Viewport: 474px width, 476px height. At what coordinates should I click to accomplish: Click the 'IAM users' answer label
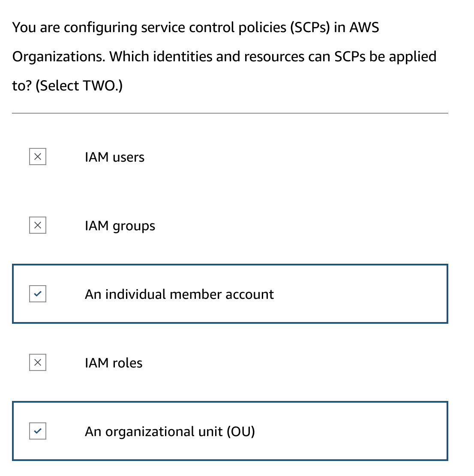pos(114,157)
